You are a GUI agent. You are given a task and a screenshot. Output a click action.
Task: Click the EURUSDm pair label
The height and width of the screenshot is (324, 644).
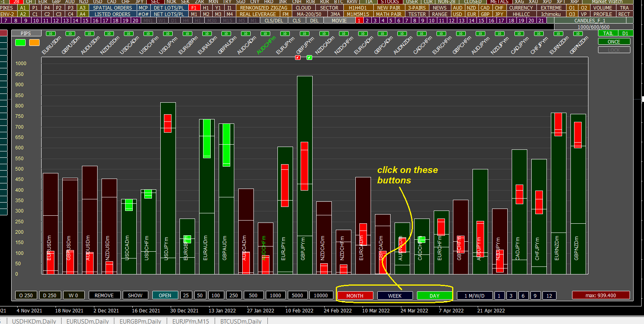[51, 46]
